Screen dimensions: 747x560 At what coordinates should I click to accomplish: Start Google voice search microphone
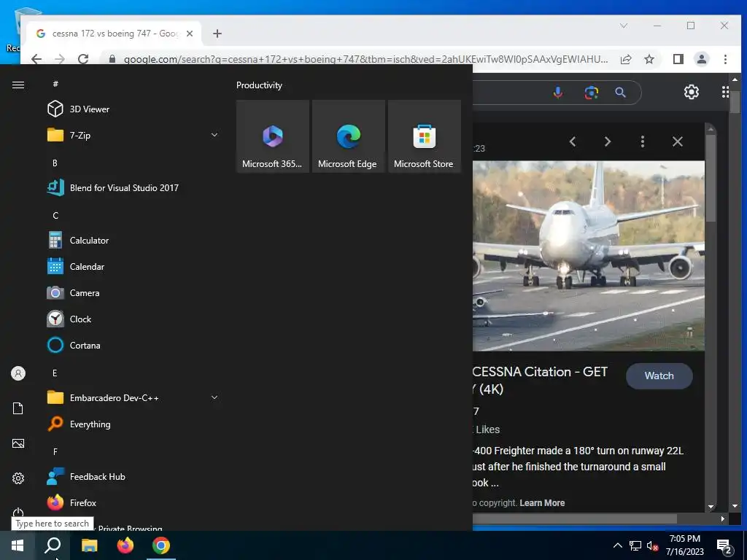click(557, 93)
